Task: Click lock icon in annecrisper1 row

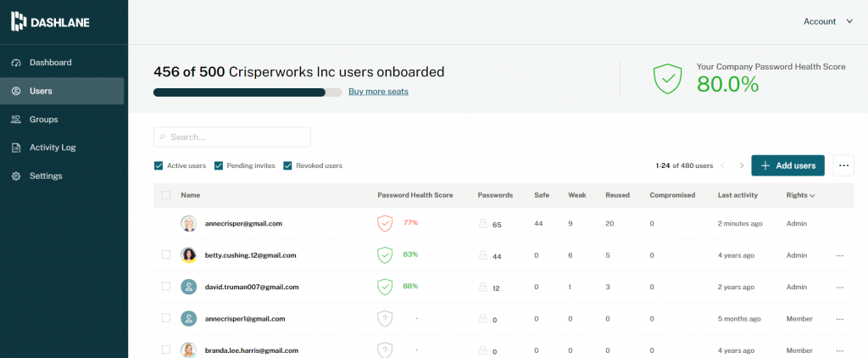Action: coord(482,319)
